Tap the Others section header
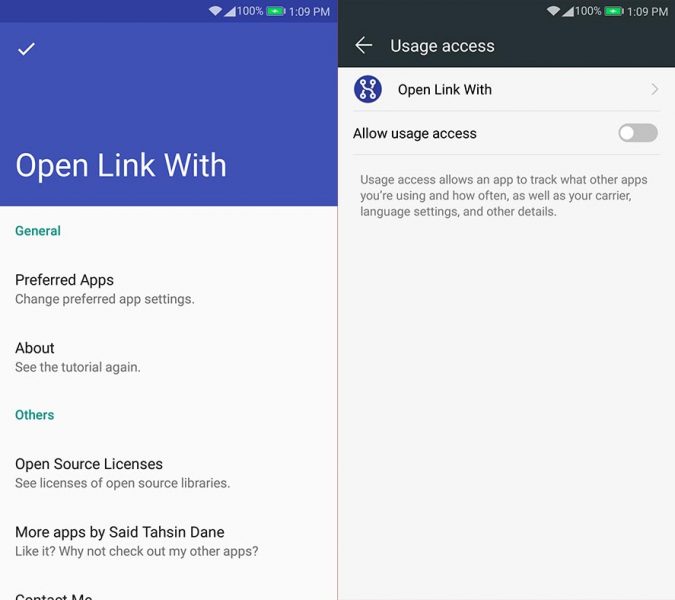675x600 pixels. [35, 414]
